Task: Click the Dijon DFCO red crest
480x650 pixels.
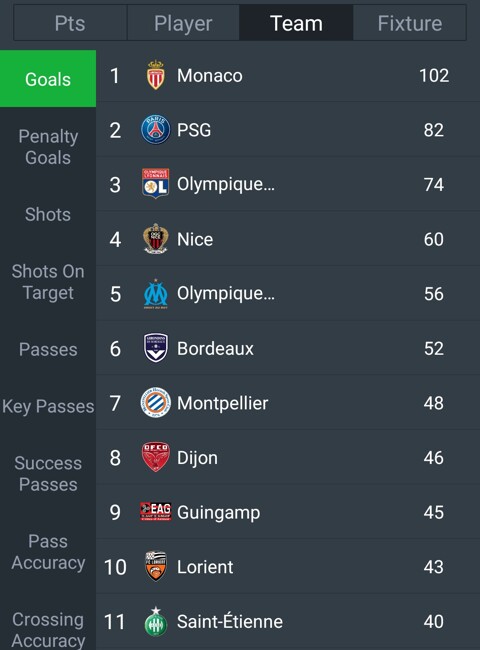Action: 155,457
